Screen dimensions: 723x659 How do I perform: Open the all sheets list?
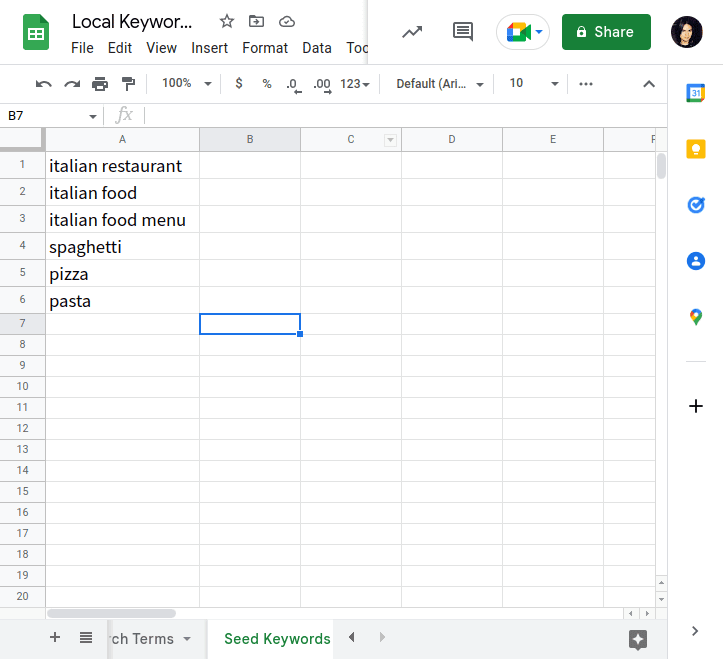86,638
